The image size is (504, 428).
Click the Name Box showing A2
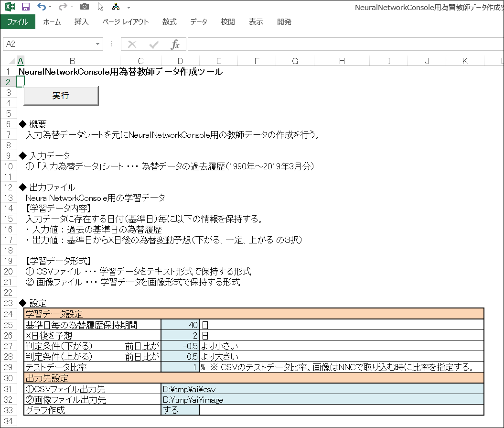click(x=48, y=44)
